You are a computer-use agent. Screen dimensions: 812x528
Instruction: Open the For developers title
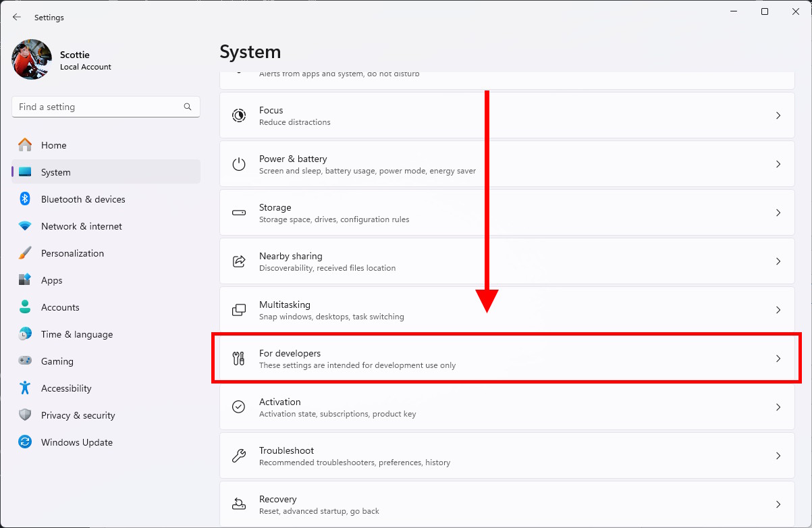point(290,353)
